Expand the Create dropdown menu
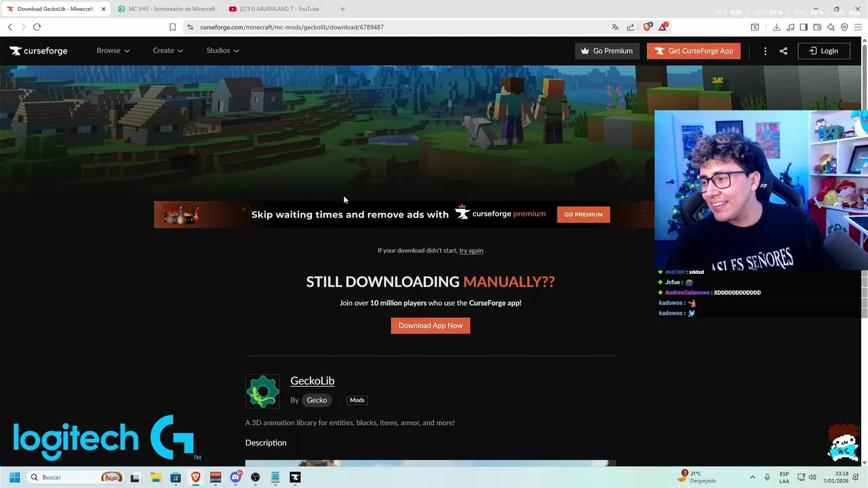This screenshot has height=488, width=868. pyautogui.click(x=167, y=51)
